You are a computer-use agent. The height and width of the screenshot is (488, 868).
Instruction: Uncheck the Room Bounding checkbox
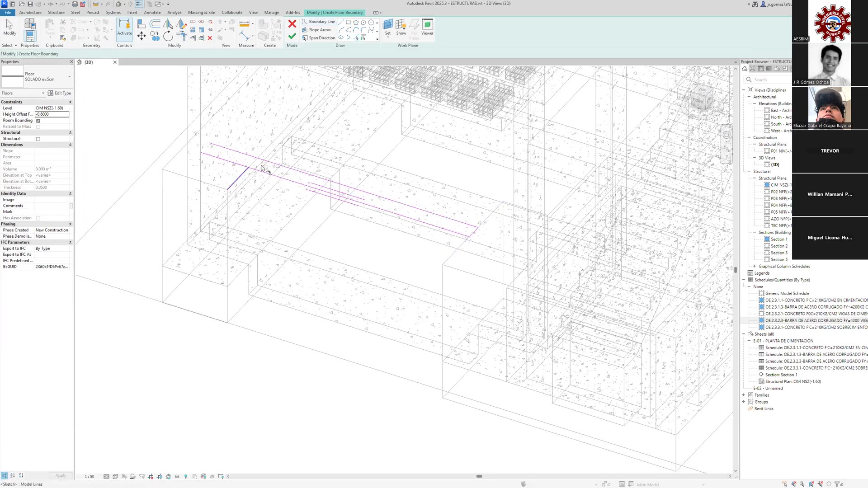(x=38, y=120)
